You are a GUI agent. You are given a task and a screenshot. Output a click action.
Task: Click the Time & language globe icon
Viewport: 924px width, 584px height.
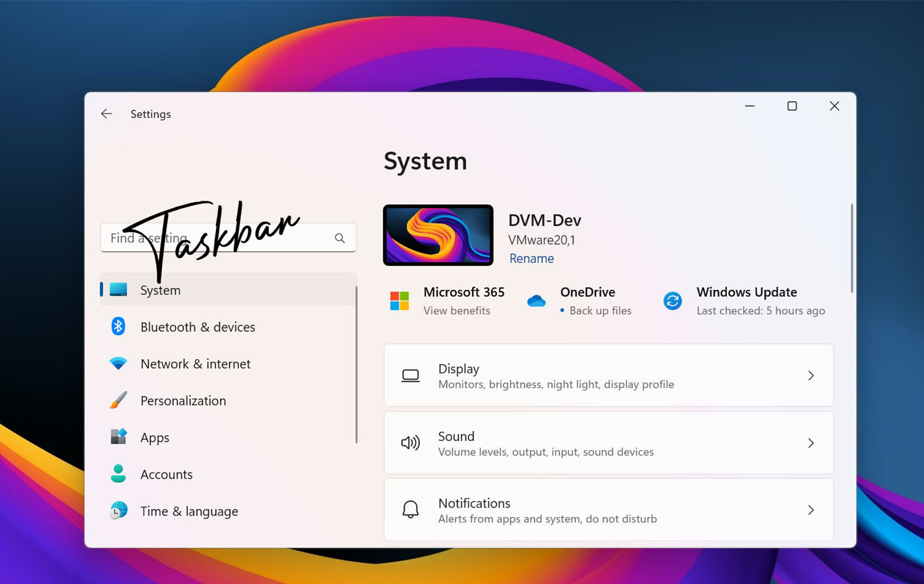pyautogui.click(x=118, y=511)
